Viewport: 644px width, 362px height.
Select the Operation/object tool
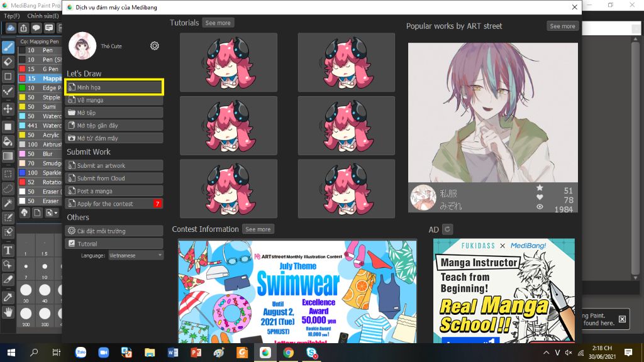coord(8,265)
